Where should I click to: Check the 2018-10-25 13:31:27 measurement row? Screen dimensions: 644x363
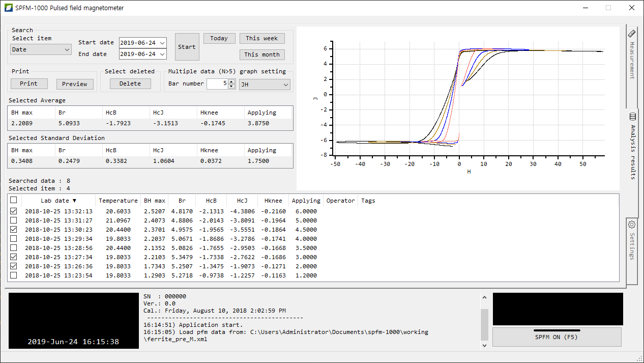tap(13, 219)
